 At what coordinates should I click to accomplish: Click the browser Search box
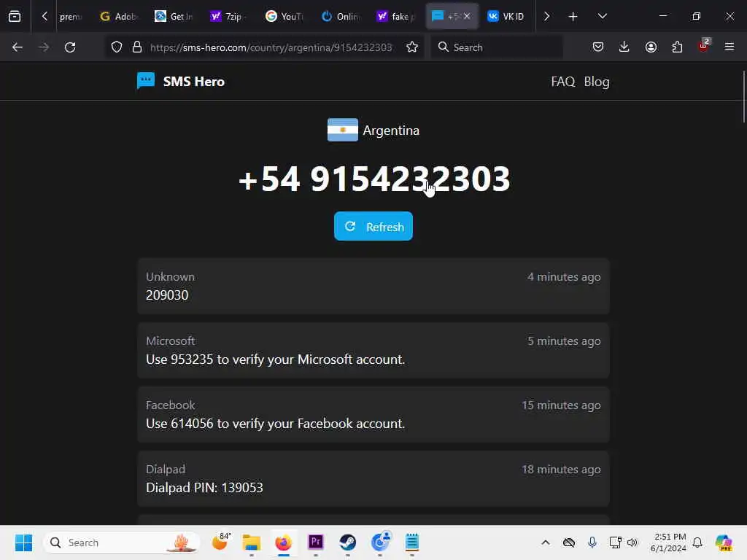(x=497, y=47)
